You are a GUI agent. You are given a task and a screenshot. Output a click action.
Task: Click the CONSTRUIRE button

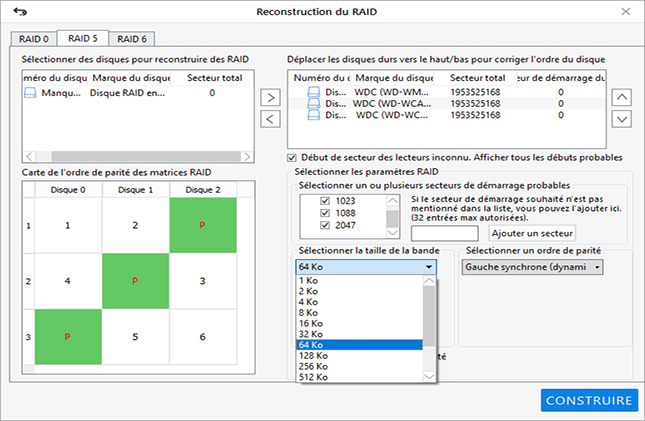coord(589,400)
